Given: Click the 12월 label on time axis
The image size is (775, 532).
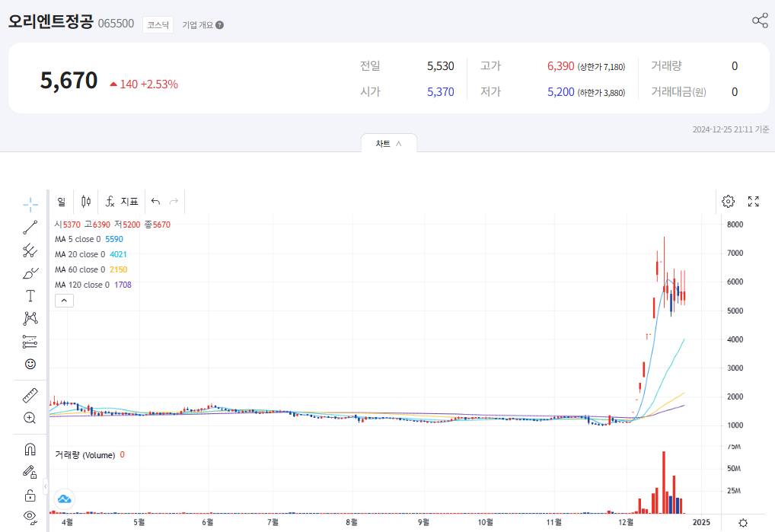Looking at the screenshot, I should pos(627,522).
